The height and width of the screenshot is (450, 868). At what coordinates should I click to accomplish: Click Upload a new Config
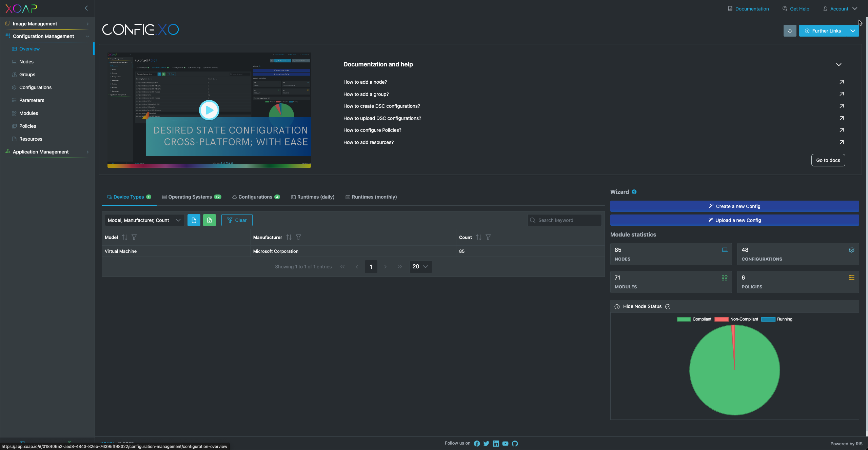coord(734,220)
